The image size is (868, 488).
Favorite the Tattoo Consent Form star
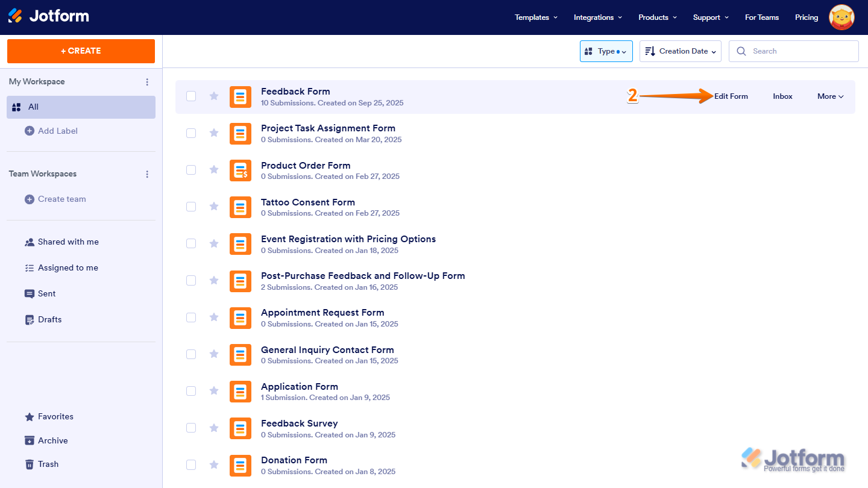[214, 207]
